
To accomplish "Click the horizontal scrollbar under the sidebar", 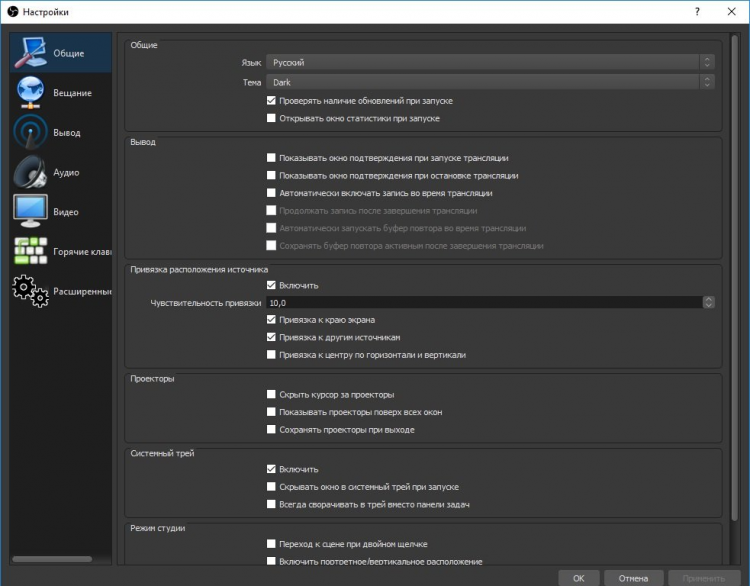I will click(x=52, y=559).
